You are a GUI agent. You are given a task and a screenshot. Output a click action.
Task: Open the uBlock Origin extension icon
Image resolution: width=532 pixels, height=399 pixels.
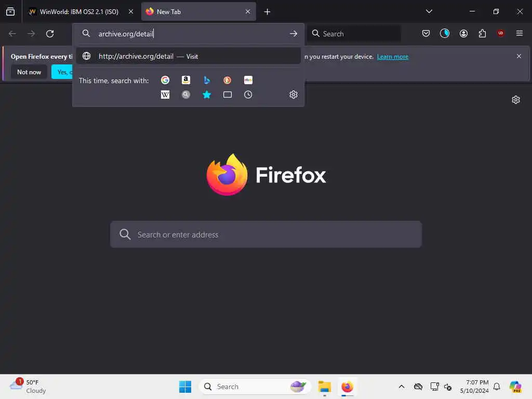click(500, 33)
